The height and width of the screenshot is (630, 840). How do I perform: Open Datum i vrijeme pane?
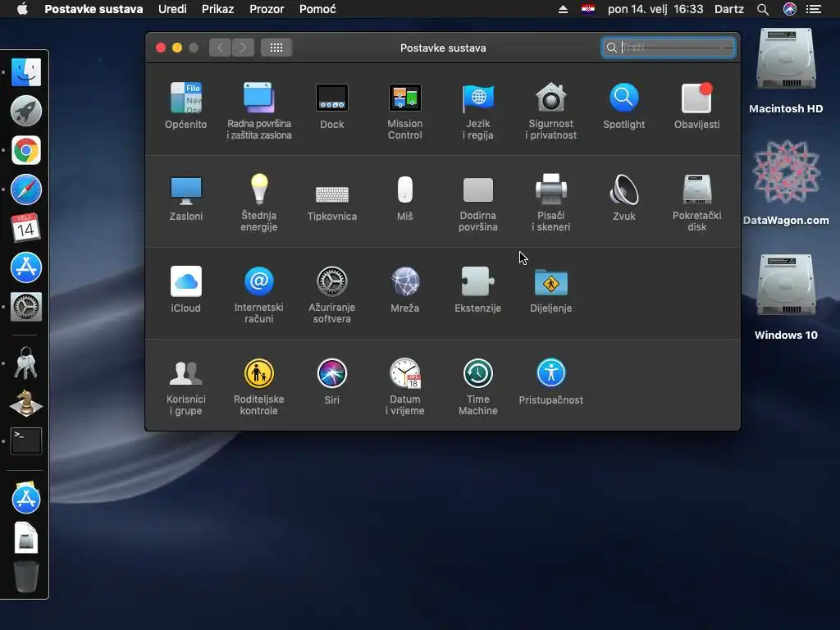405,387
